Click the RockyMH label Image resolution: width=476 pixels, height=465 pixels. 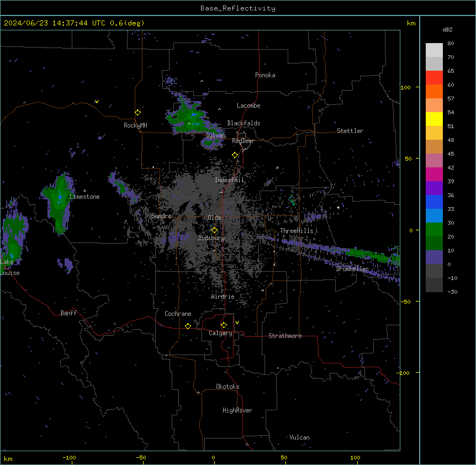click(x=135, y=125)
